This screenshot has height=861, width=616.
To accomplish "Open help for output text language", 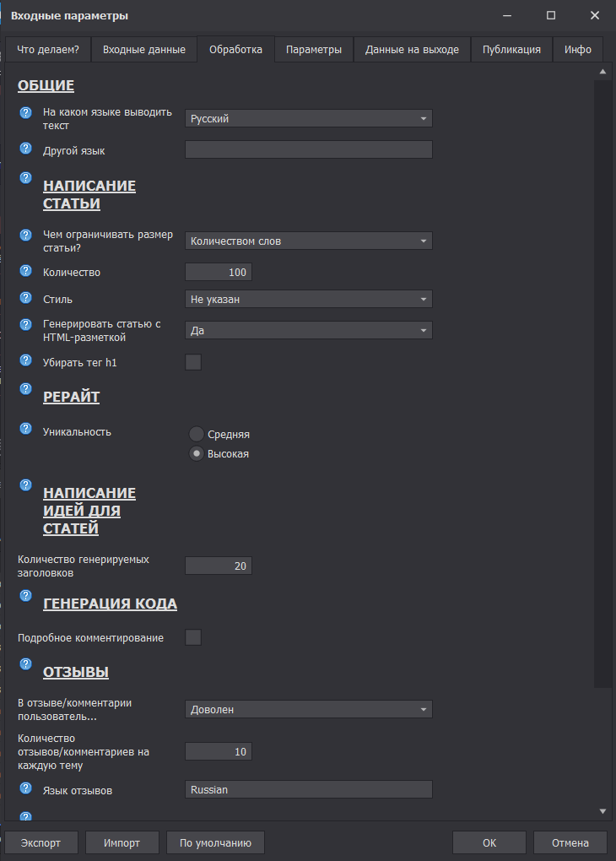I will tap(26, 112).
